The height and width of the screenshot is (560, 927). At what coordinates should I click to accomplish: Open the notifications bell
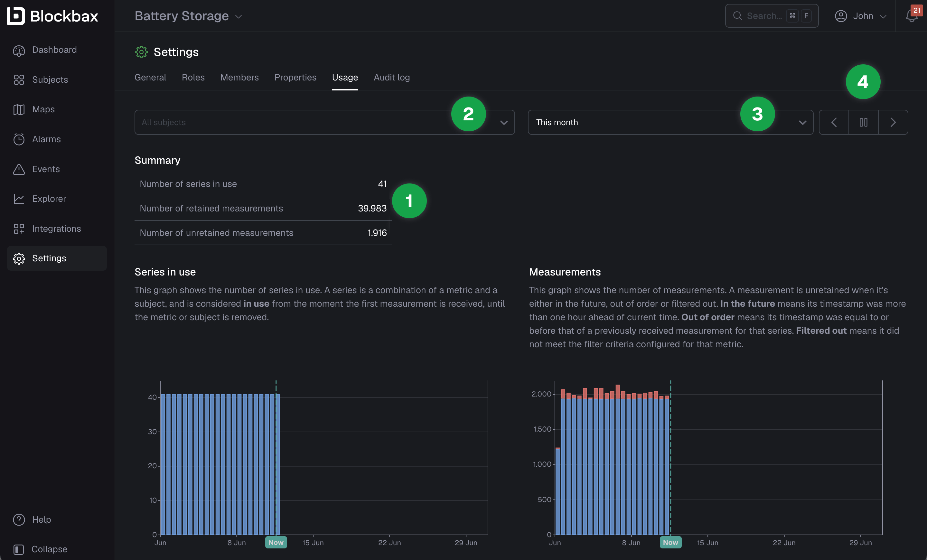911,16
